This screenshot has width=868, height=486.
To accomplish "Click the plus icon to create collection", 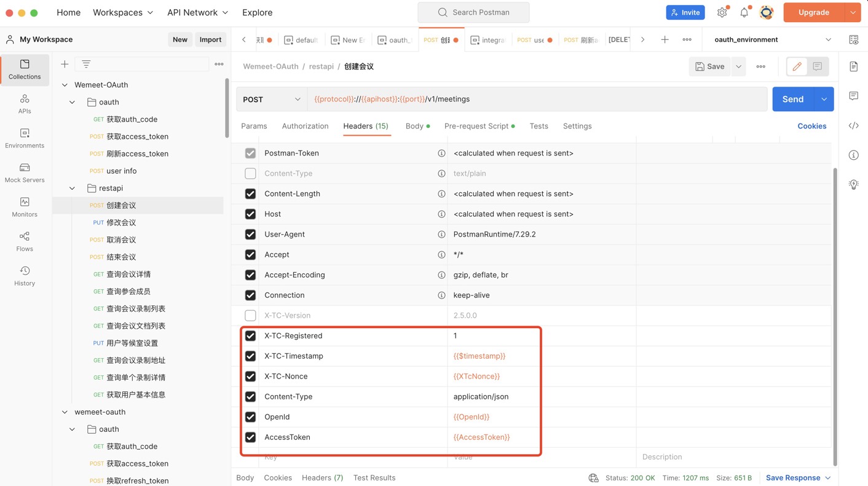I will [65, 64].
